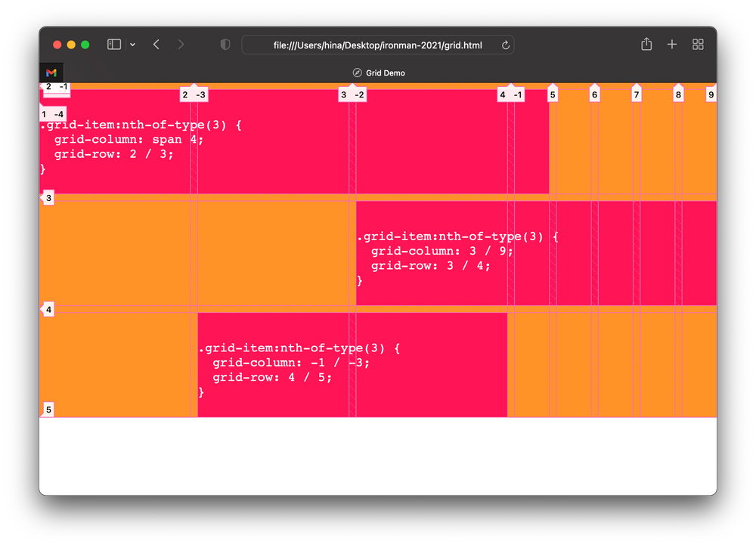Image resolution: width=756 pixels, height=547 pixels.
Task: Open a new tab with the plus icon
Action: click(671, 45)
